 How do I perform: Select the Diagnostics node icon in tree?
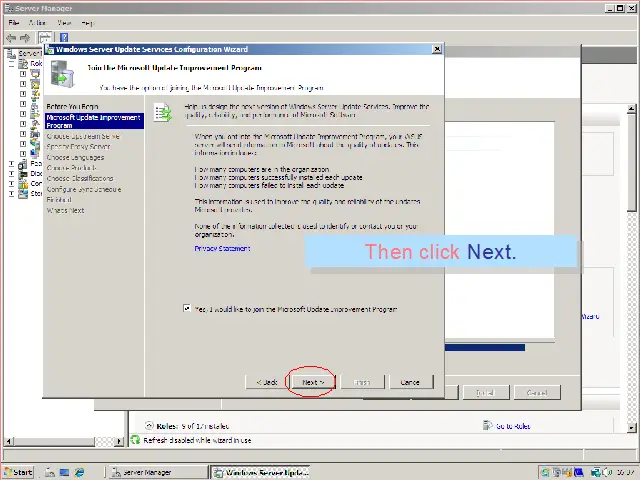23,174
